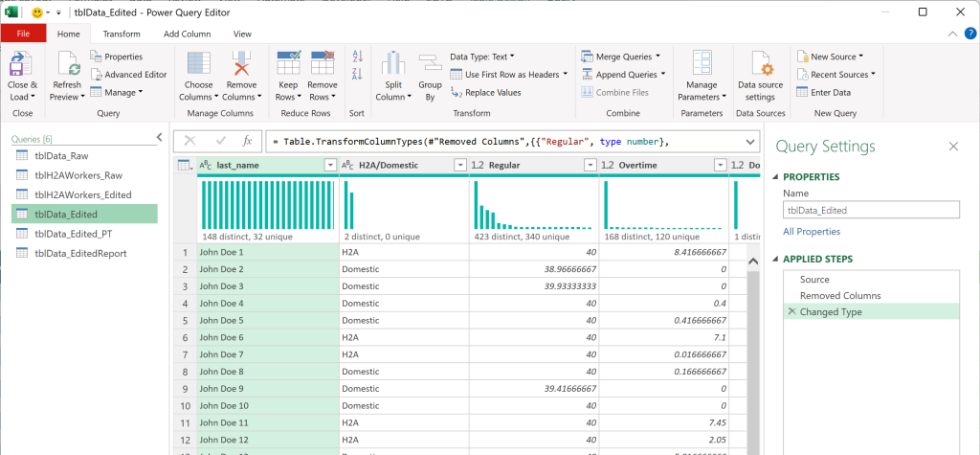
Task: Sort ascending with the A-Z icon
Action: coord(358,57)
